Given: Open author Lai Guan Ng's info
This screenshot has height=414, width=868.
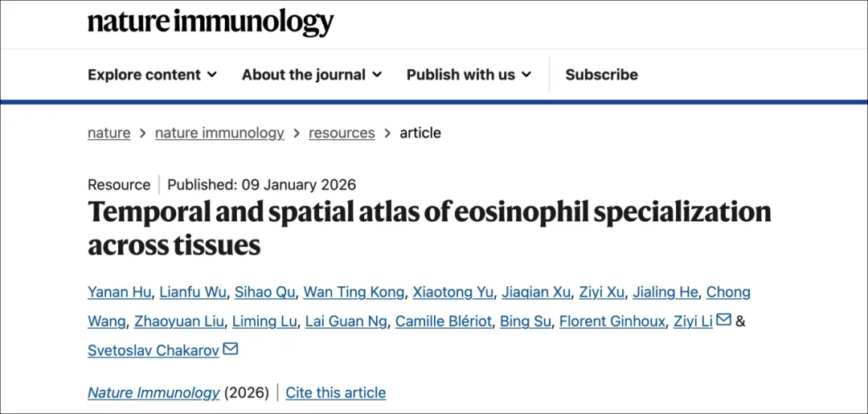Looking at the screenshot, I should (346, 322).
